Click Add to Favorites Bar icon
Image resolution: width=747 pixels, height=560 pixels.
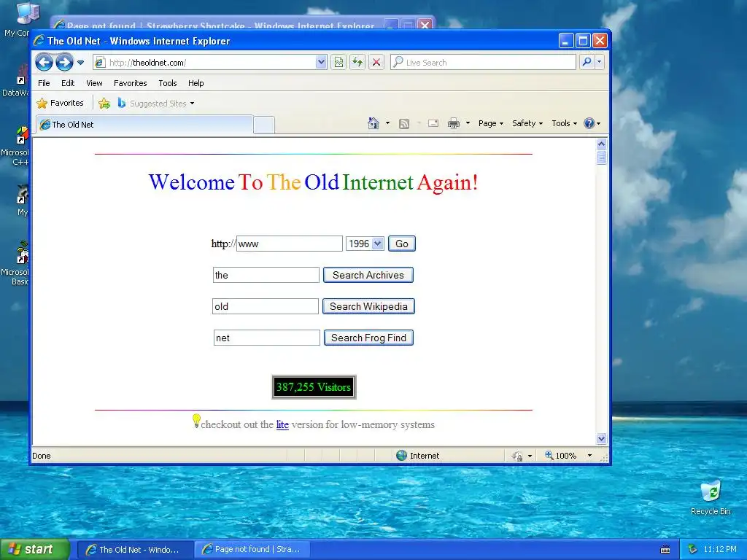click(x=104, y=104)
